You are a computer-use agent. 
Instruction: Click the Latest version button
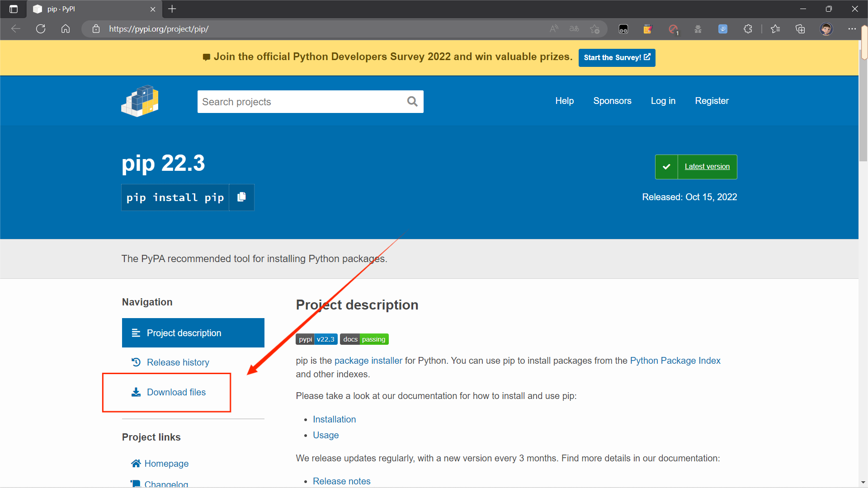click(707, 167)
